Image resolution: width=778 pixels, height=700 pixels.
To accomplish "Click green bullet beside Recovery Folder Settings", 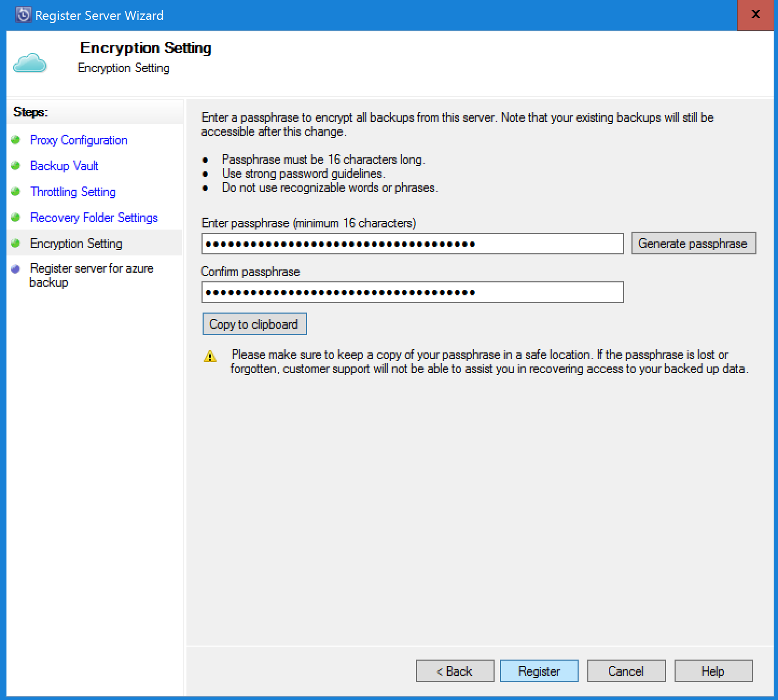I will [x=16, y=218].
